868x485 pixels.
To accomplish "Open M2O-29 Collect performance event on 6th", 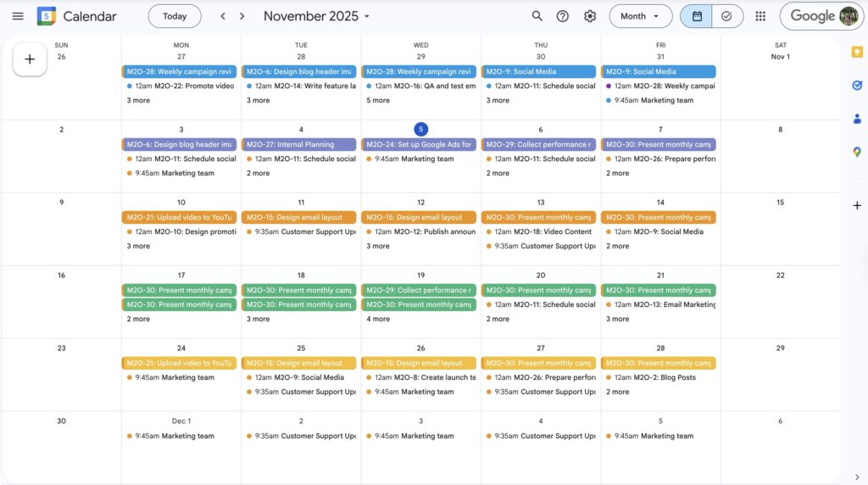I will coord(538,144).
